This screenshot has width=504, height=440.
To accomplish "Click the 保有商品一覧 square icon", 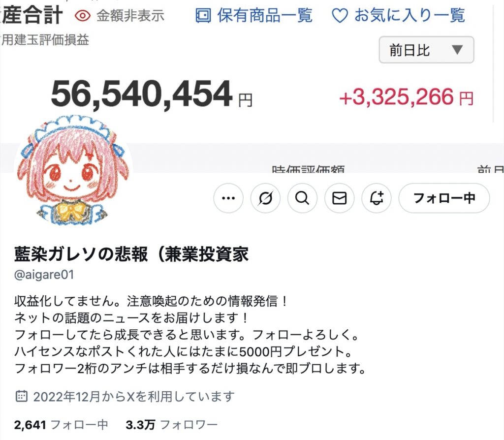I will coord(203,15).
